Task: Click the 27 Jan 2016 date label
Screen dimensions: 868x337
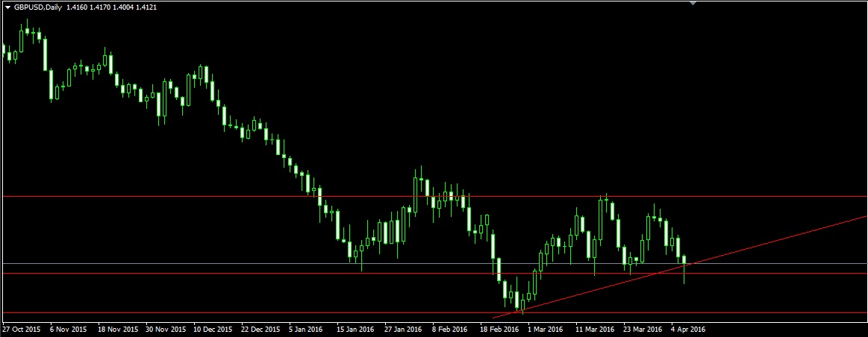Action: tap(404, 329)
